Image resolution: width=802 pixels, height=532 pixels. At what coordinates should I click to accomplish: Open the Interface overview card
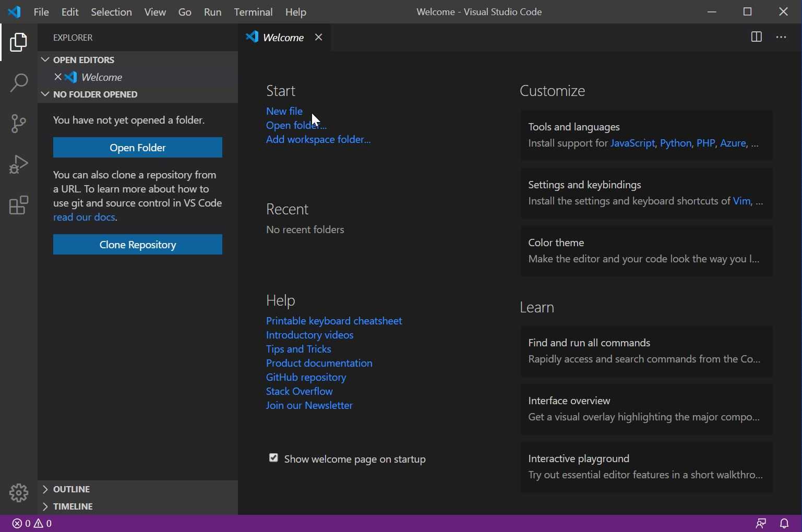point(647,409)
